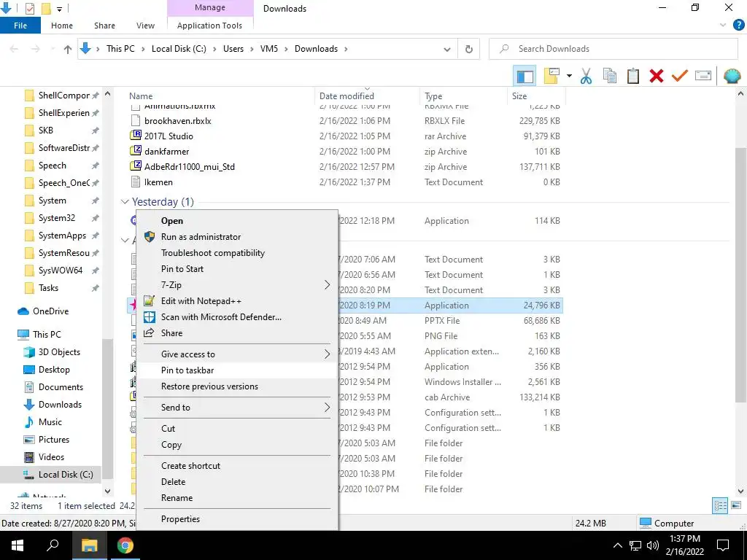This screenshot has height=560, width=747.
Task: Click the clock showing 1:37 PM
Action: (x=684, y=539)
